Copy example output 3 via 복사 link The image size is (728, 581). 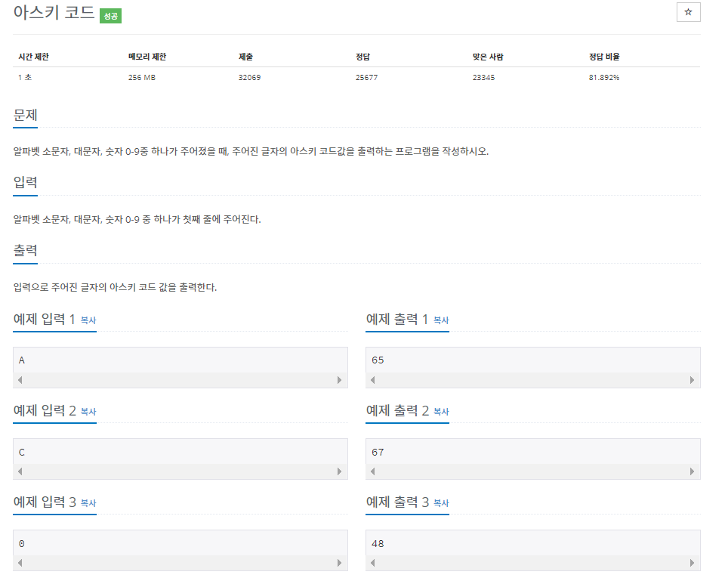point(441,503)
